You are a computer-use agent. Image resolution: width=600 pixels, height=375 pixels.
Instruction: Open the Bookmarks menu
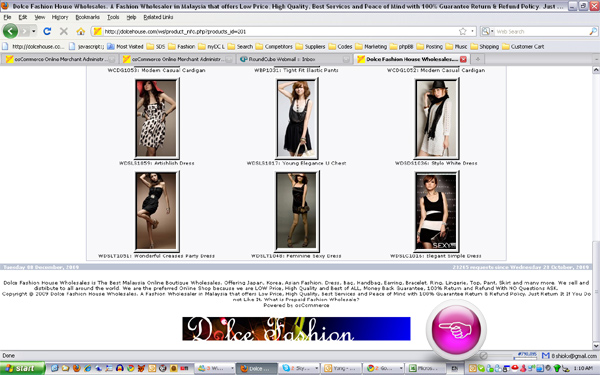click(x=88, y=17)
